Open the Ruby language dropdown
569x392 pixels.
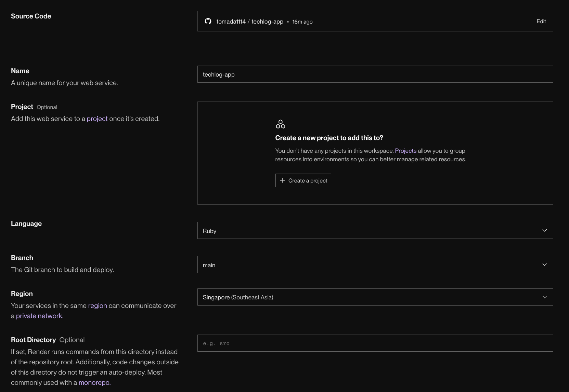tap(375, 230)
